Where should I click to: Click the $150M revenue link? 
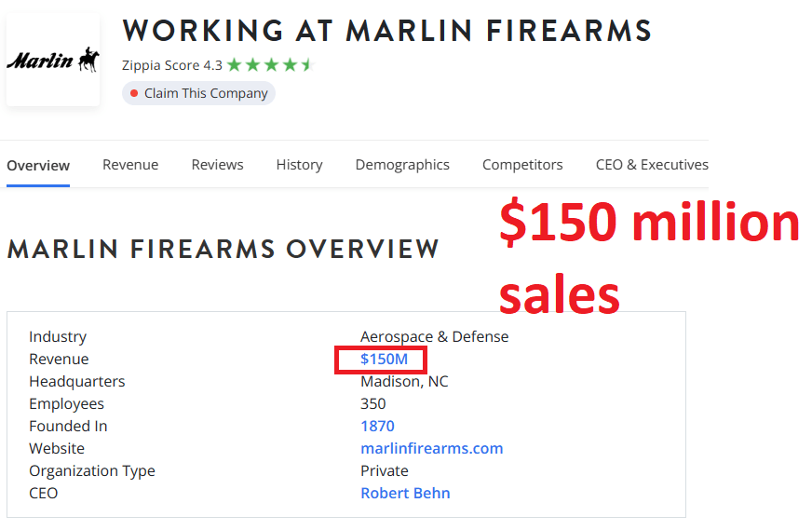384,360
